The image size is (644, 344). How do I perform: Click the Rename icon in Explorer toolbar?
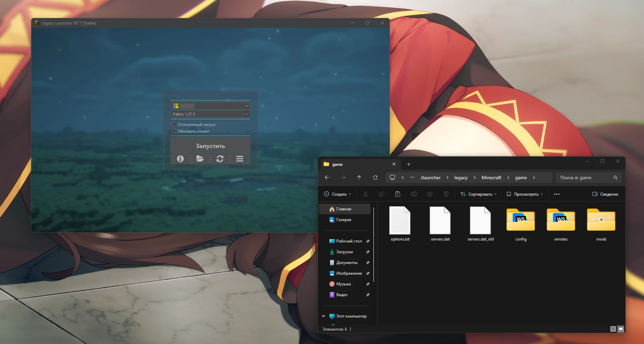click(x=414, y=194)
